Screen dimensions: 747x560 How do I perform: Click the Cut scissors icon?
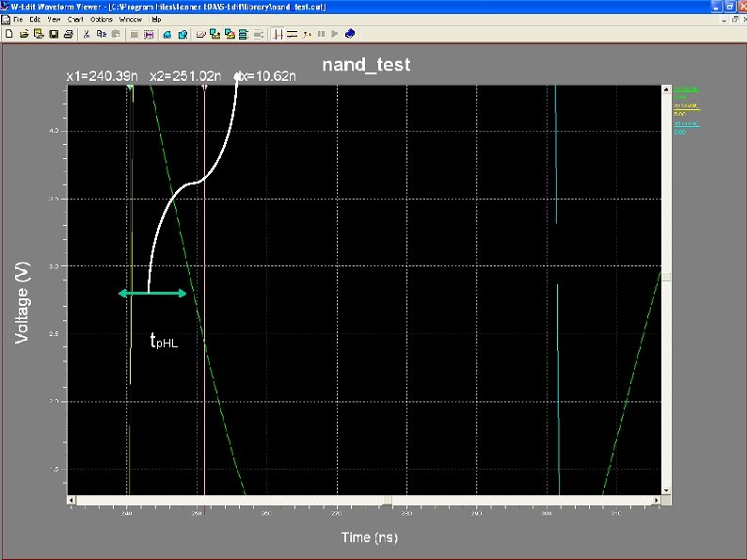click(87, 34)
